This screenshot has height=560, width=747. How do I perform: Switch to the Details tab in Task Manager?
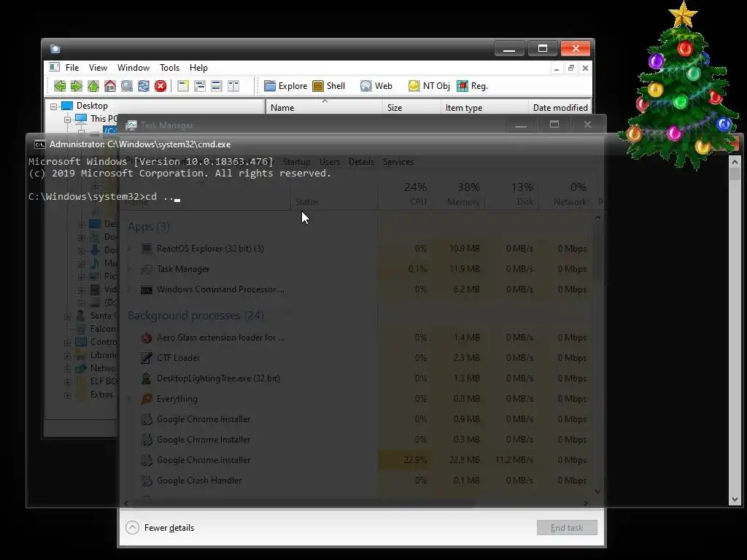(x=361, y=162)
